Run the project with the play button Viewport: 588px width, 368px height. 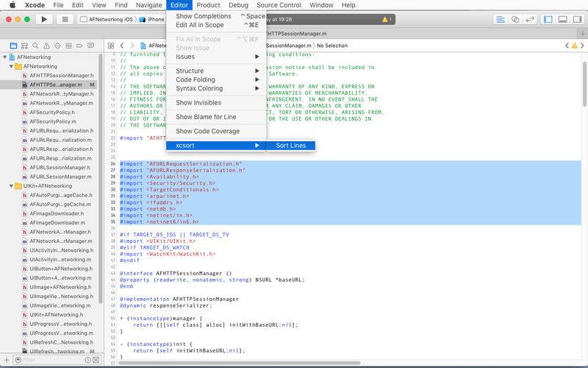pyautogui.click(x=44, y=19)
